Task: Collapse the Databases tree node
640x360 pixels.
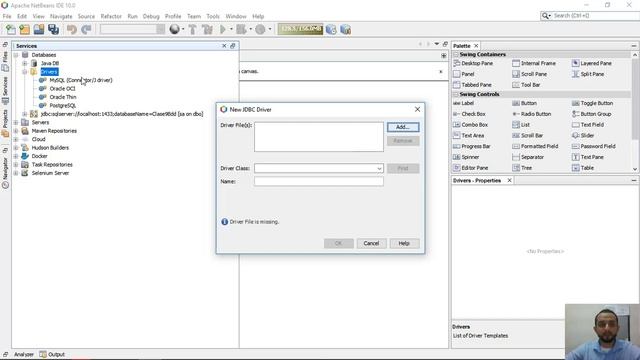Action: (16, 55)
